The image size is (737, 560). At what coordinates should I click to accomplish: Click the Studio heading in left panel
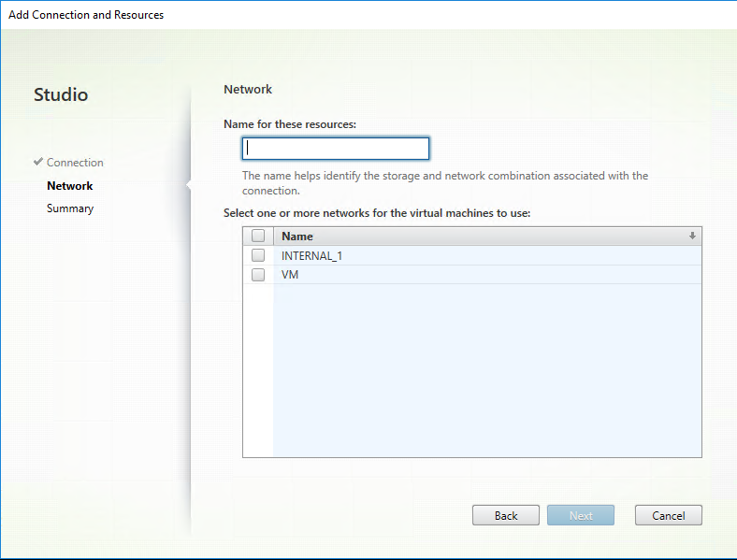tap(61, 94)
